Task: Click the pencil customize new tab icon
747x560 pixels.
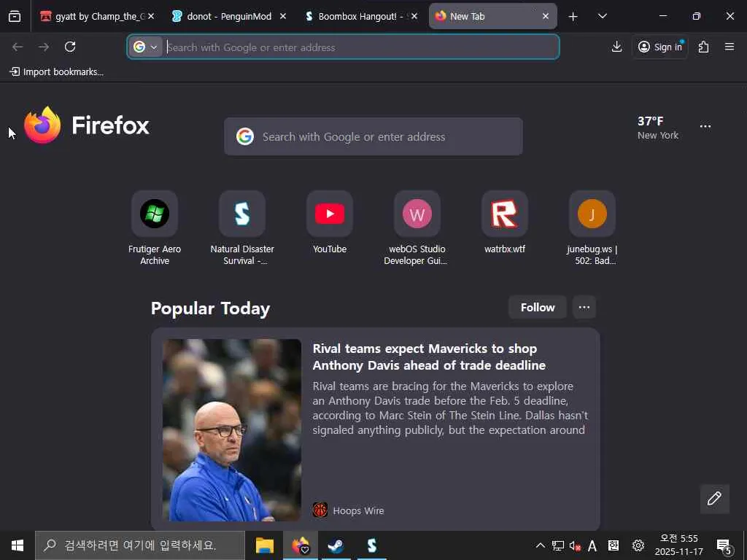Action: tap(715, 499)
